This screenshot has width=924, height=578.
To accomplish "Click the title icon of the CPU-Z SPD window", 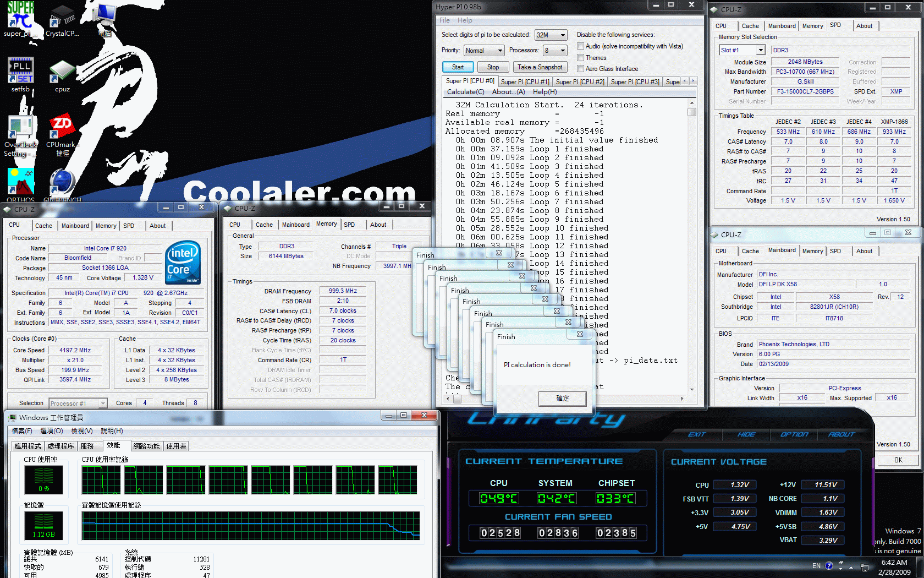I will click(x=714, y=9).
